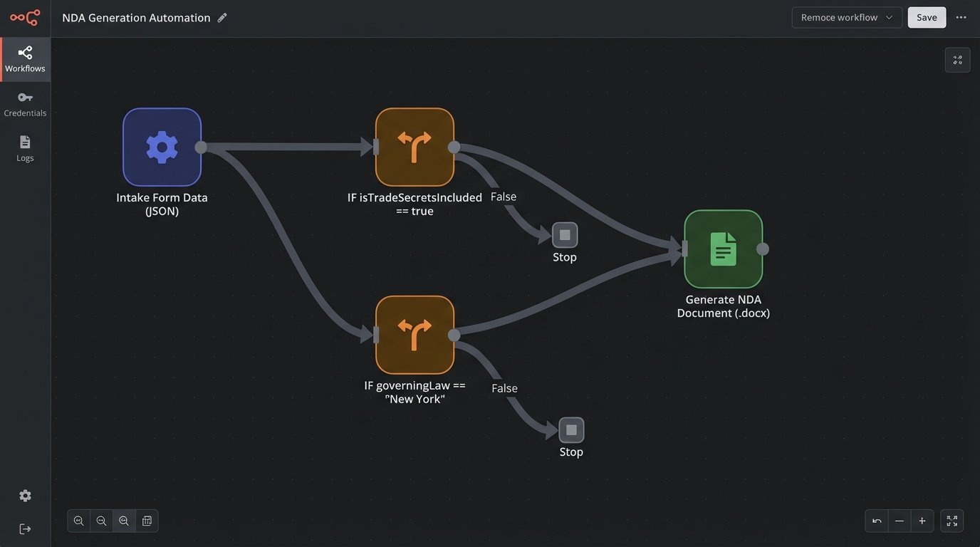Click the settings gear in sidebar
Image resolution: width=980 pixels, height=547 pixels.
(25, 496)
